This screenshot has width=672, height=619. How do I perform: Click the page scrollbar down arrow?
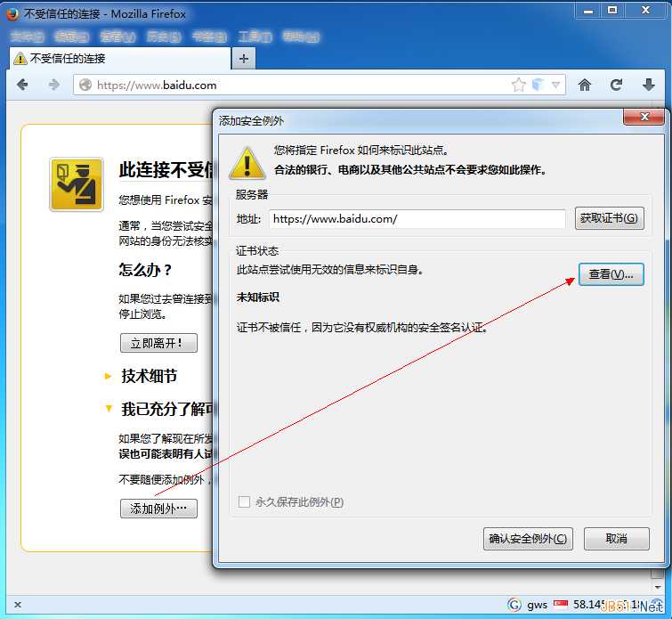coord(658,586)
